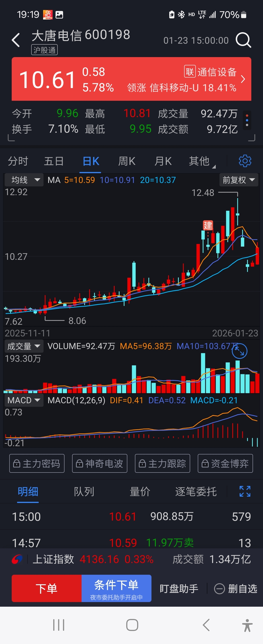The height and width of the screenshot is (644, 263).
Task: Tap 今开 9.96 value
Action: tap(67, 113)
